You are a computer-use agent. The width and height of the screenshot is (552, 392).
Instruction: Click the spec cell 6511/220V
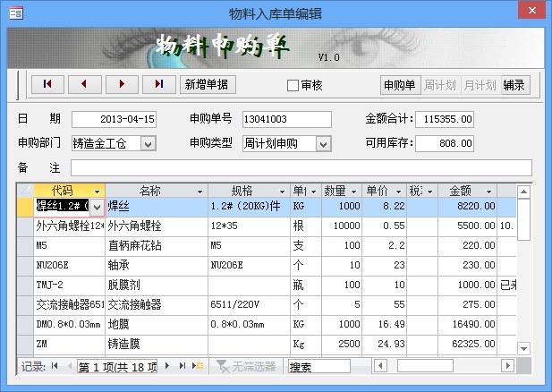pyautogui.click(x=249, y=305)
